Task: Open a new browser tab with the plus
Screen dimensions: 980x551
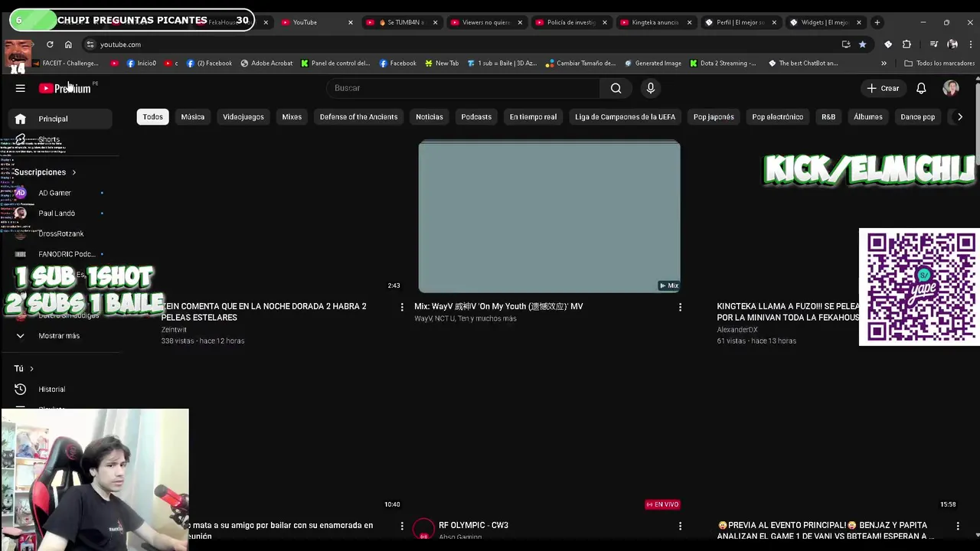Action: 877,22
